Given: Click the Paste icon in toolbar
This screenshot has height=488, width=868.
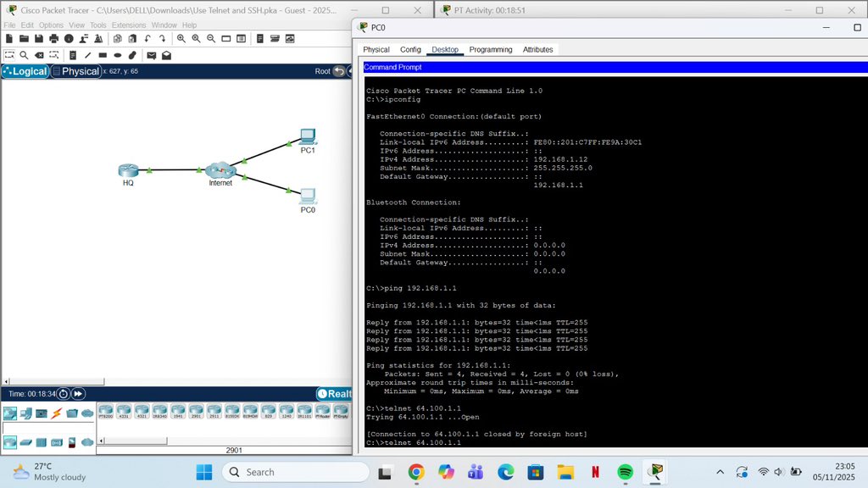Looking at the screenshot, I should coord(132,39).
